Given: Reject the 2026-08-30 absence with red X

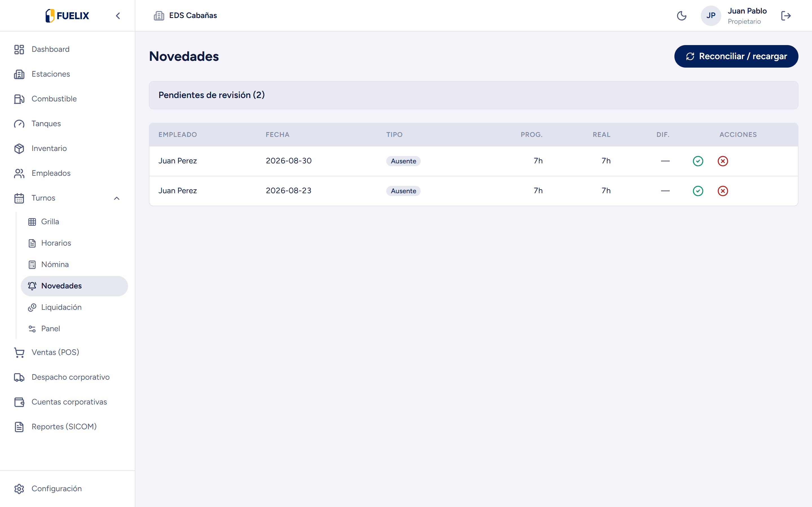Looking at the screenshot, I should point(723,161).
